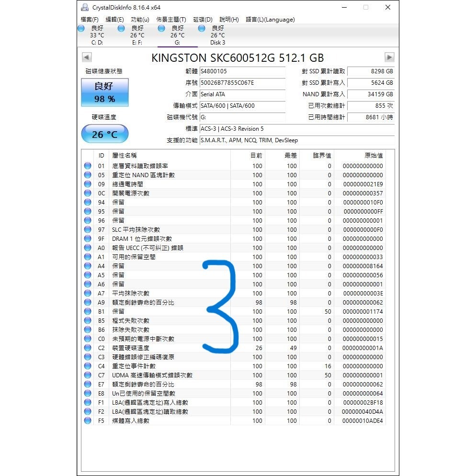The image size is (476, 476).
Task: Select the 未預期的電源中斷次數 attribute row
Action: [x=234, y=339]
